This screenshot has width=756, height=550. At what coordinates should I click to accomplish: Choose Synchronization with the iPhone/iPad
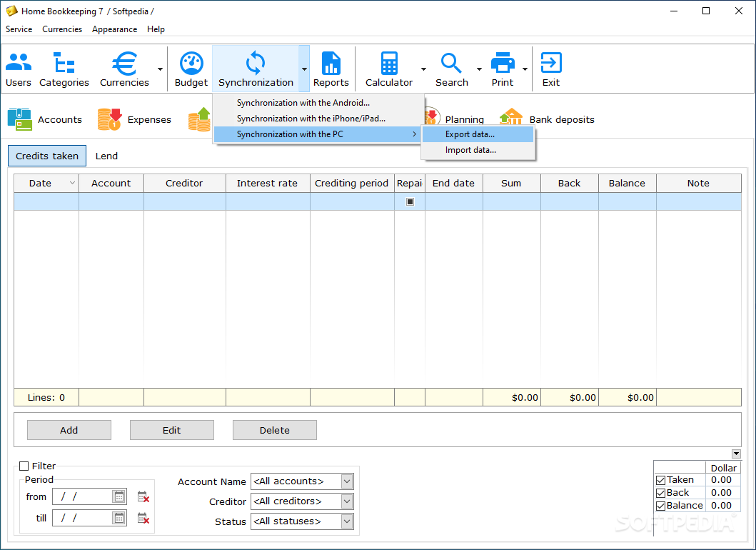318,119
